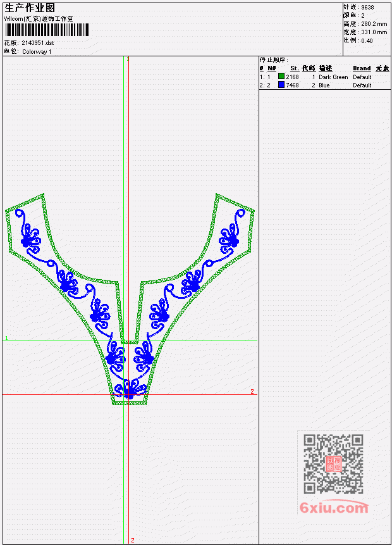Click the 'Colorway 1' text
This screenshot has width=392, height=545.
[37, 52]
